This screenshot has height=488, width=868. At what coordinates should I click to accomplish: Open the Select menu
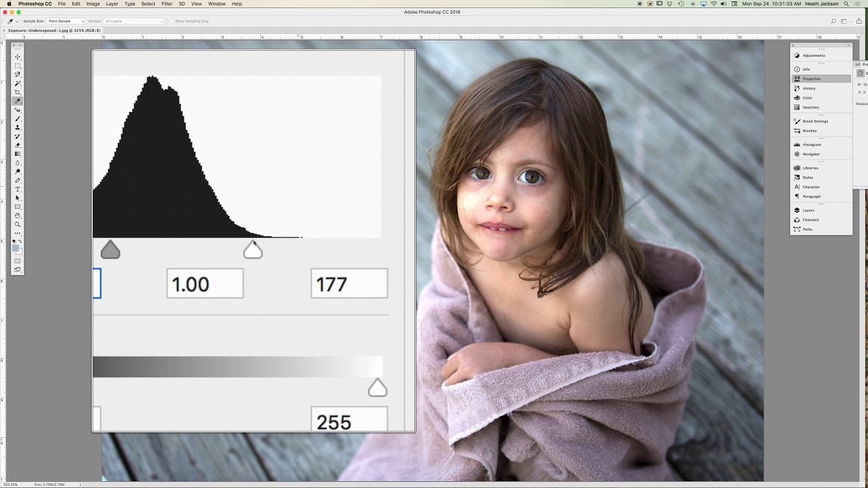149,4
